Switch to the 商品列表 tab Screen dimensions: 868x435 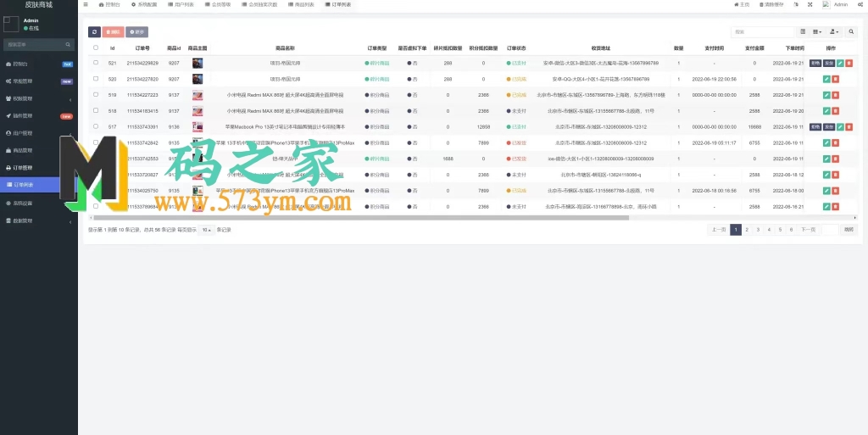click(x=302, y=4)
